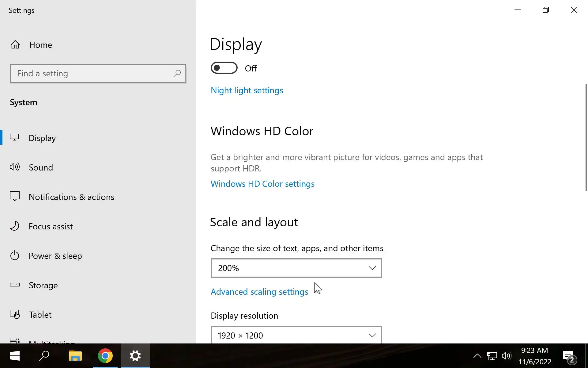
Task: Click the Power & sleep icon
Action: pos(14,256)
